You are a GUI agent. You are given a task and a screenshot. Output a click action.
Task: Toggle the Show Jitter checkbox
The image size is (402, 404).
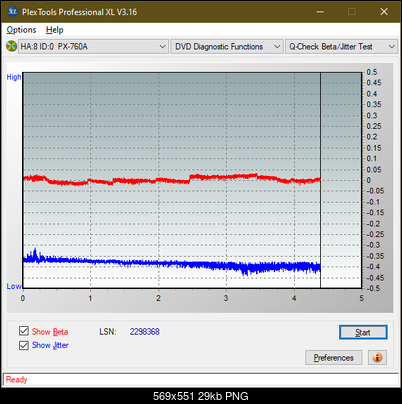tap(24, 345)
